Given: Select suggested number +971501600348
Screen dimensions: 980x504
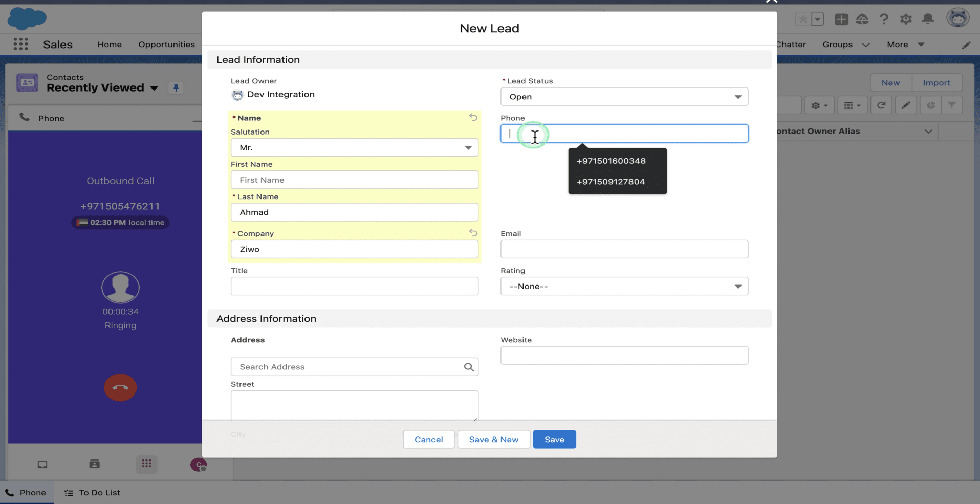Looking at the screenshot, I should (611, 161).
